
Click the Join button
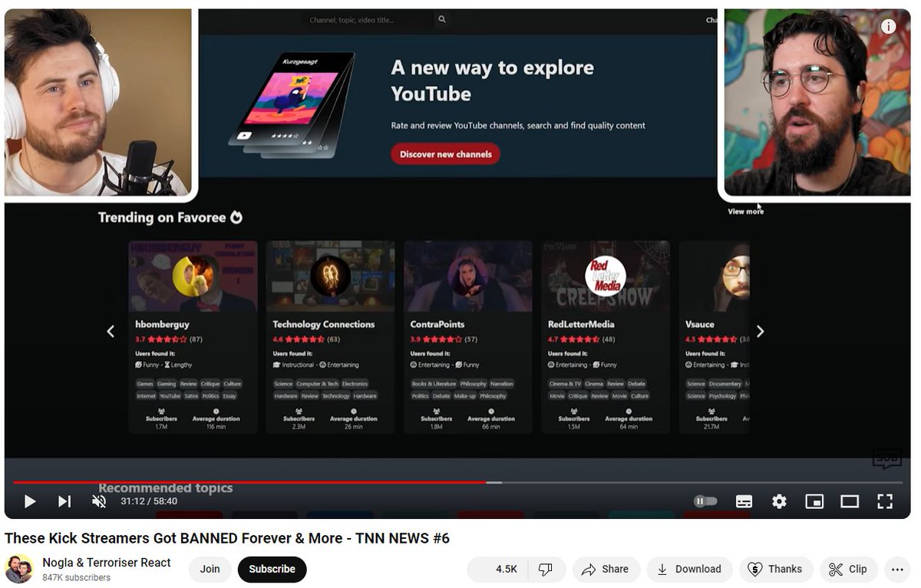(x=210, y=569)
